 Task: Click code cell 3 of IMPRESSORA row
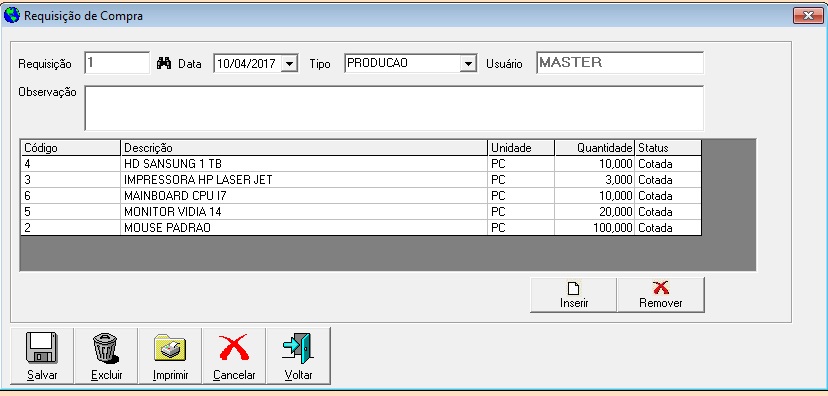71,180
